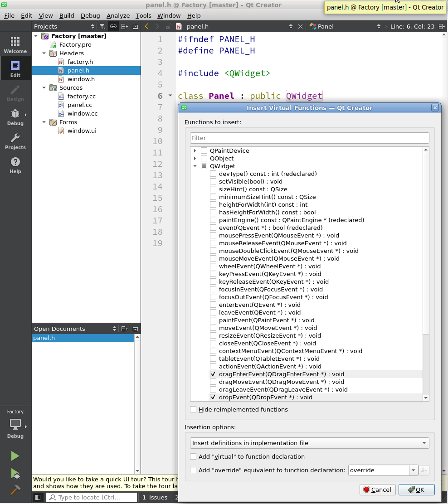Open the Issues output pane
448x504 pixels.
[x=155, y=497]
